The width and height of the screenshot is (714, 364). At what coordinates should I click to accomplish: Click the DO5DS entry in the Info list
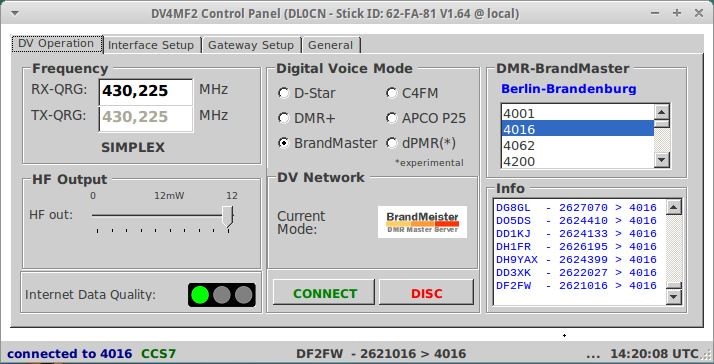pyautogui.click(x=576, y=221)
